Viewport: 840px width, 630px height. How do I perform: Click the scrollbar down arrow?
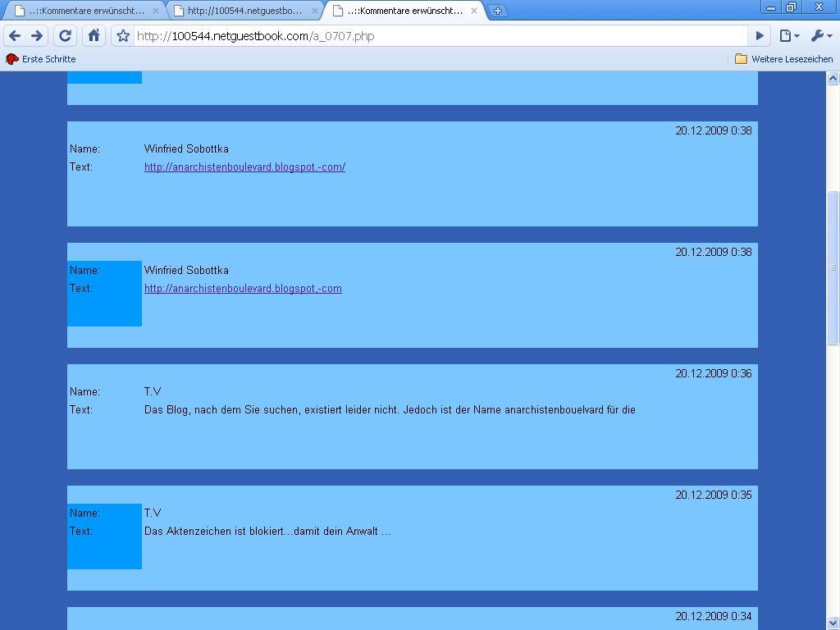click(x=833, y=623)
